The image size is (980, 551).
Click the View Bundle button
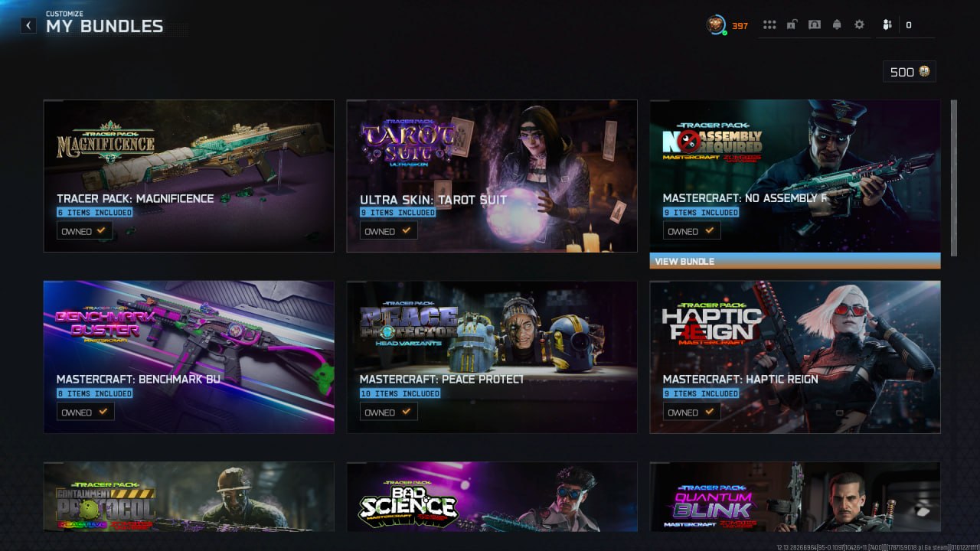coord(795,261)
